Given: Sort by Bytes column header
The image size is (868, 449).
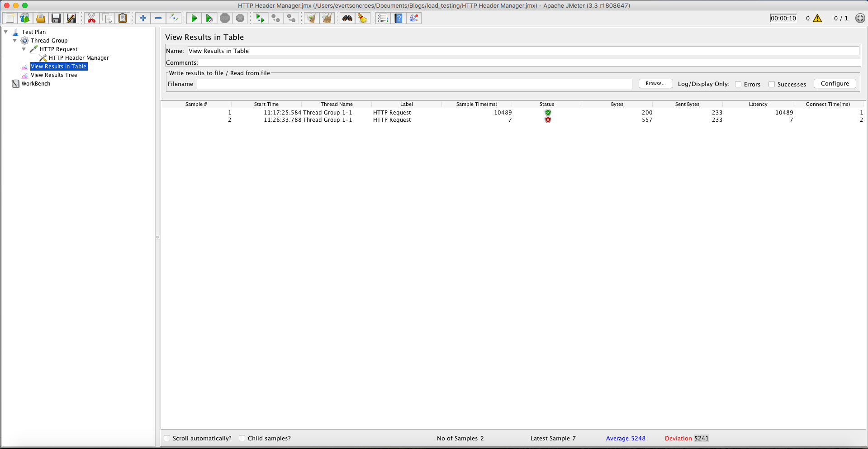Looking at the screenshot, I should pos(617,104).
